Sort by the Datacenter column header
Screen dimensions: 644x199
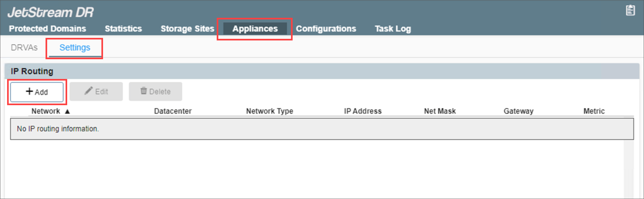[173, 111]
